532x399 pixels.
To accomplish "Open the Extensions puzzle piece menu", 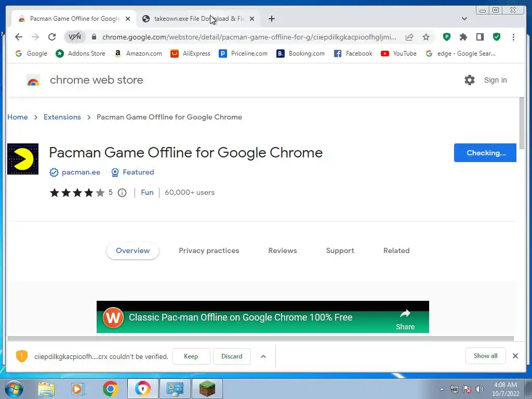I will [463, 37].
